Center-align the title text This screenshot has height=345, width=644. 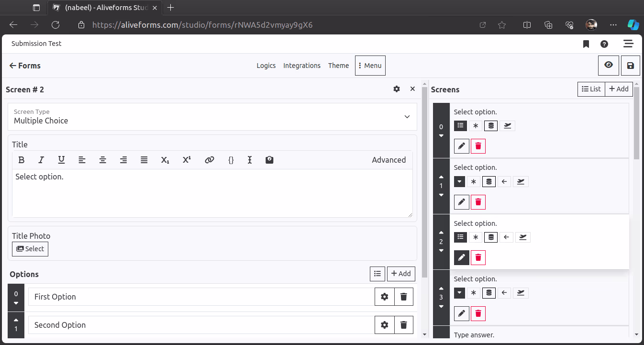click(x=102, y=160)
